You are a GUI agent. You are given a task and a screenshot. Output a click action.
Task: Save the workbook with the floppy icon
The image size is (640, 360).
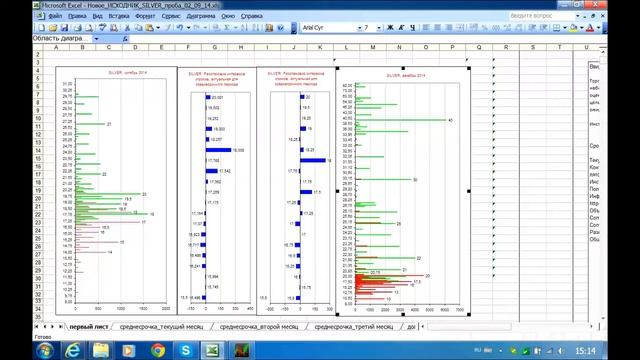coord(64,28)
